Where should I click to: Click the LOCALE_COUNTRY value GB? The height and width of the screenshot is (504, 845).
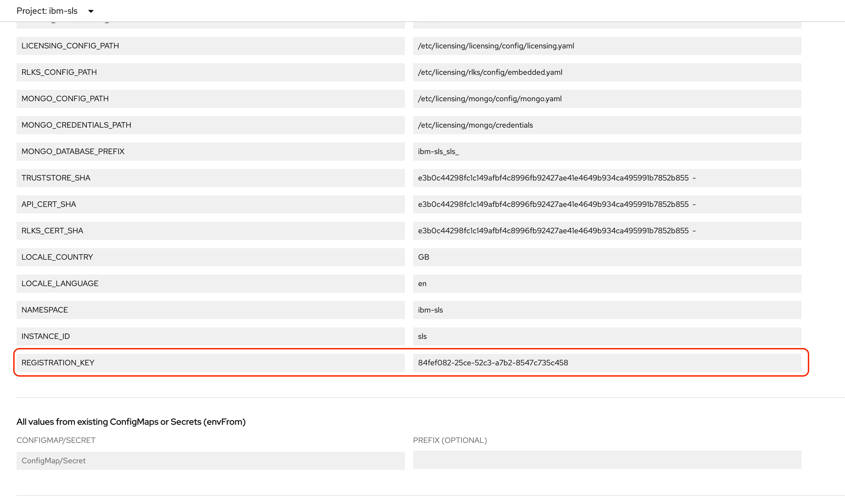point(607,257)
